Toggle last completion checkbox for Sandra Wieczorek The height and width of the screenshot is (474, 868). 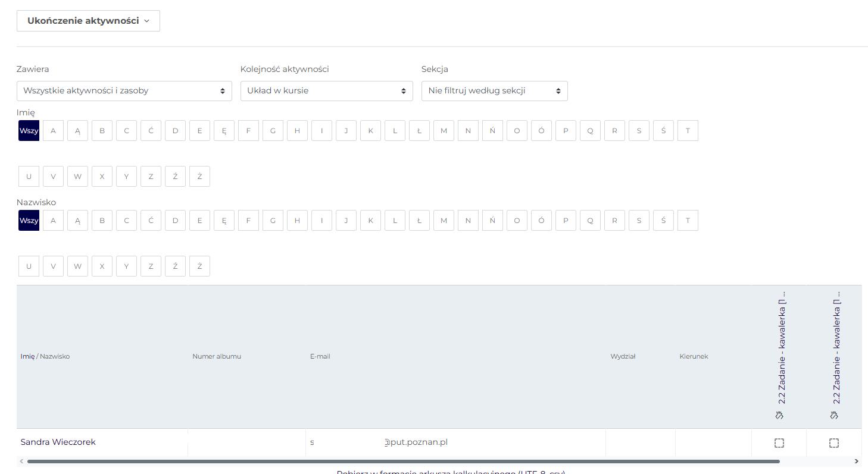click(x=834, y=442)
